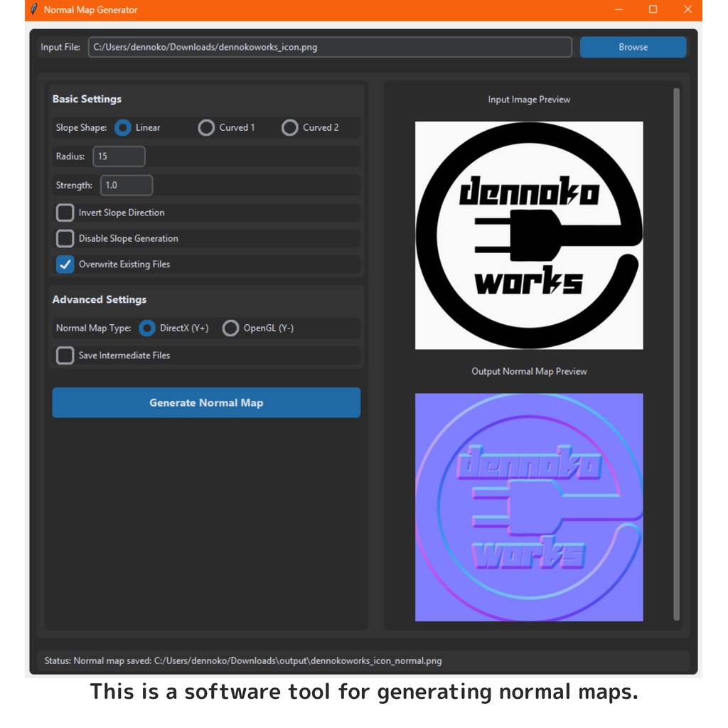Select the Curved 1 slope shape
The width and height of the screenshot is (728, 728).
206,128
